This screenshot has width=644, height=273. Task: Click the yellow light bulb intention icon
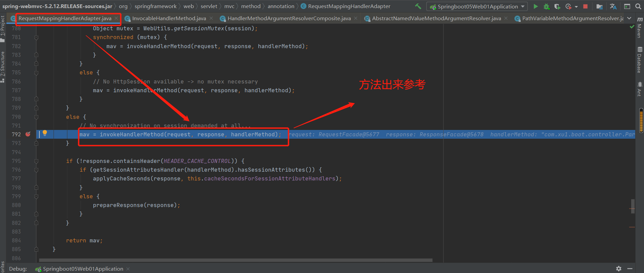coord(45,133)
